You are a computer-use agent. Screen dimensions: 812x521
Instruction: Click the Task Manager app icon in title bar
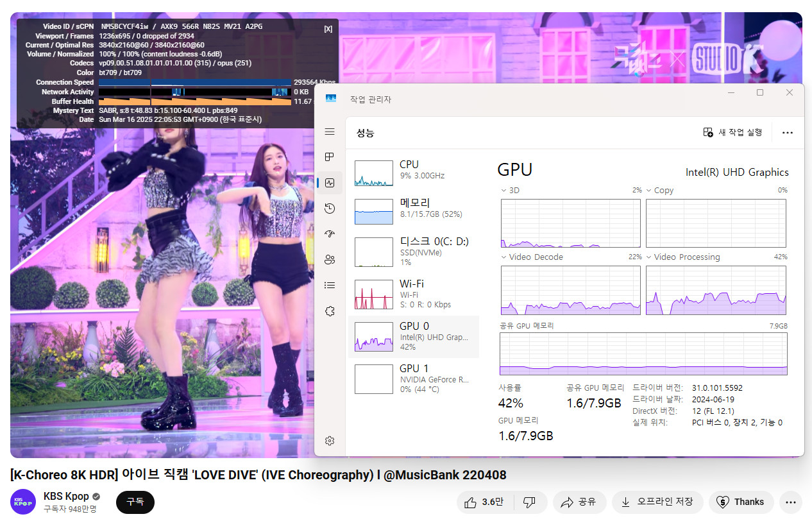[x=331, y=99]
